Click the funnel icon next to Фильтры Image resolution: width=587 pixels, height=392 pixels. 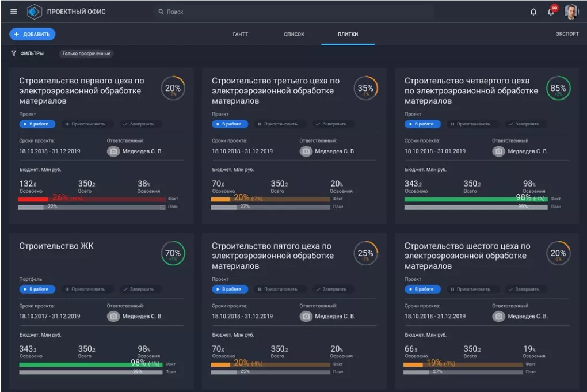coord(14,54)
